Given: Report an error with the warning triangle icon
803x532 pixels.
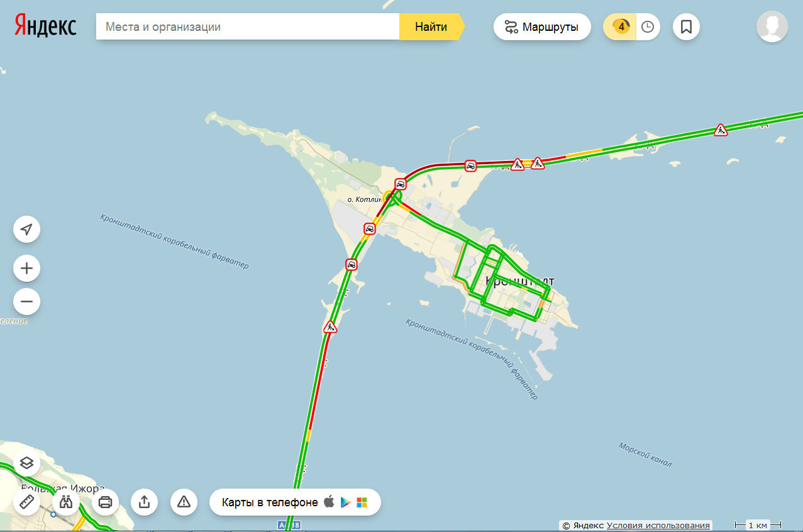Looking at the screenshot, I should (184, 502).
